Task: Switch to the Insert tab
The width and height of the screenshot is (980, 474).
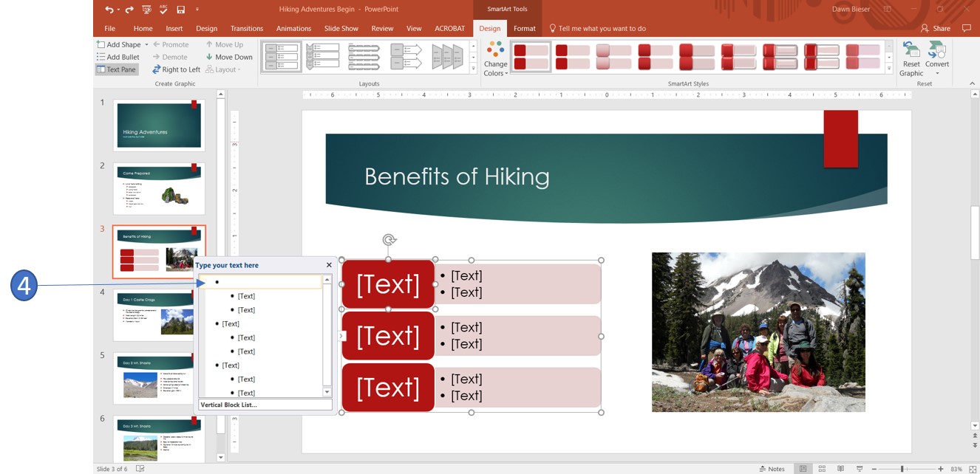Action: tap(174, 29)
